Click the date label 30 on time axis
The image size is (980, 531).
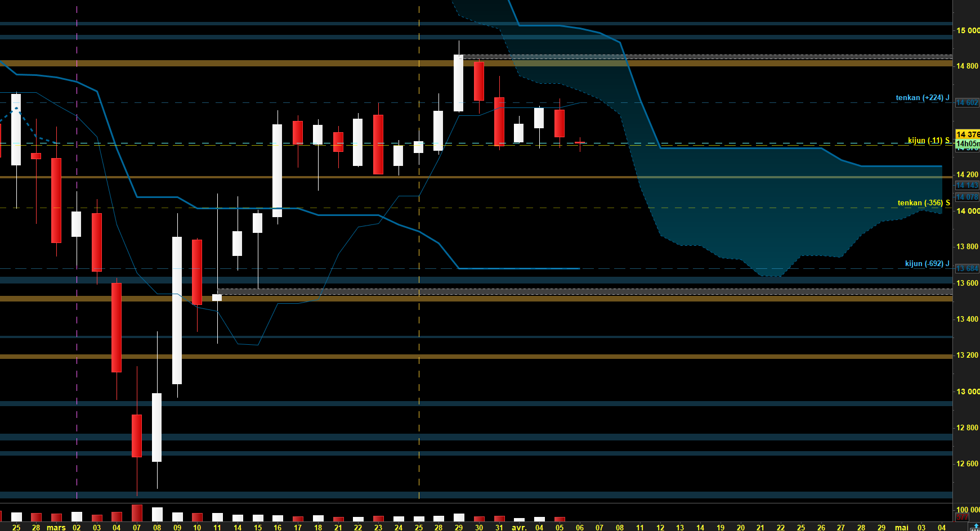[x=479, y=528]
